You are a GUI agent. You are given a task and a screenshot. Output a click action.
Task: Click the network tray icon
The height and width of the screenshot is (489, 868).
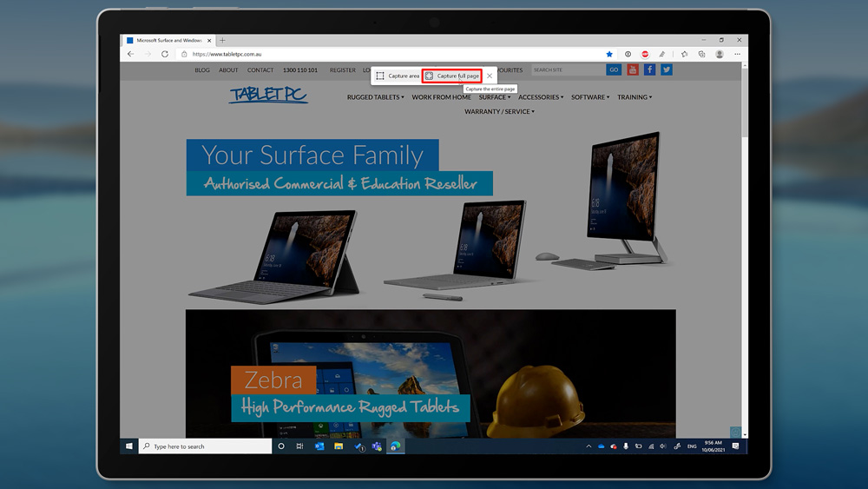coord(650,446)
